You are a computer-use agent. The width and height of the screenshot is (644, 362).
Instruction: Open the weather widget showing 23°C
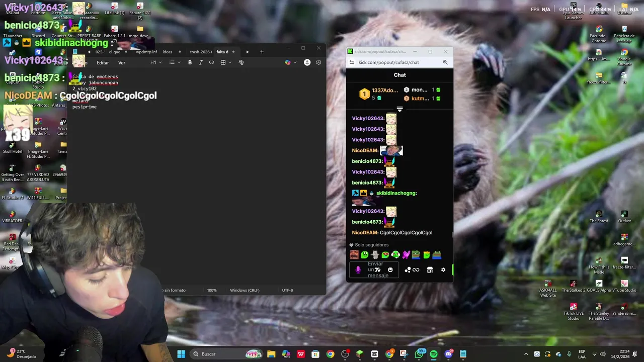(23, 354)
